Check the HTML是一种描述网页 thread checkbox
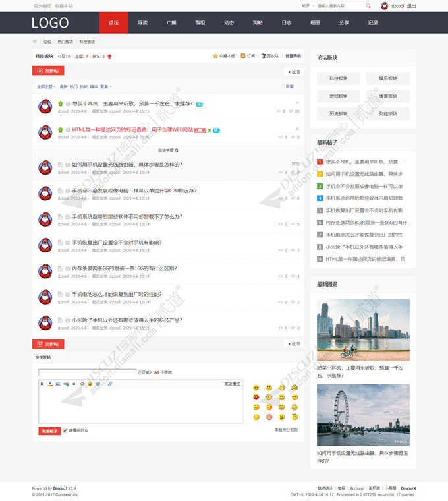This screenshot has width=448, height=501. point(68,130)
